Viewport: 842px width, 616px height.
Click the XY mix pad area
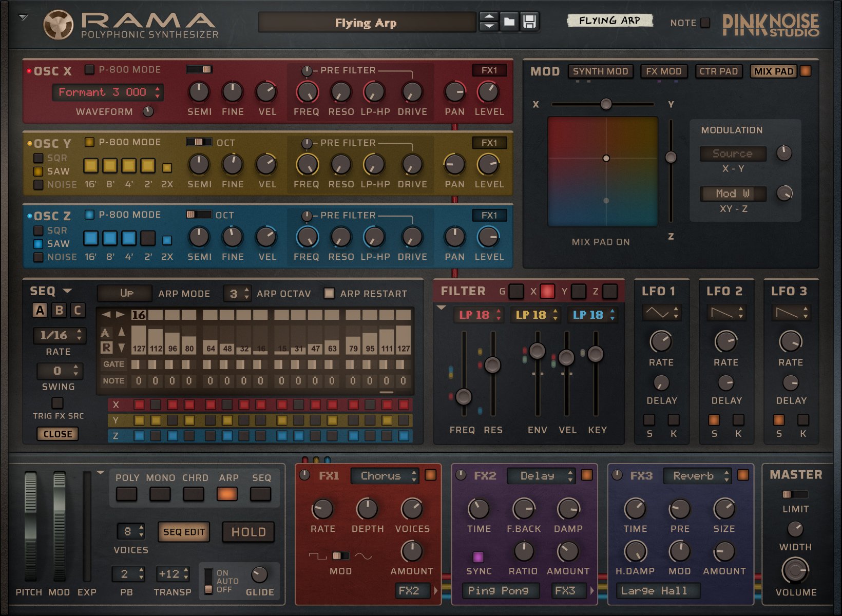point(602,171)
